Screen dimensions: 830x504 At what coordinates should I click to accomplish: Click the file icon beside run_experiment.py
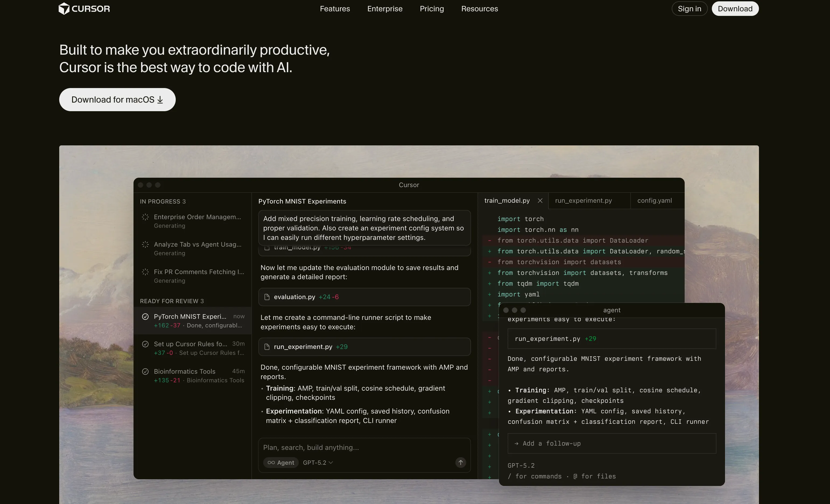[267, 347]
